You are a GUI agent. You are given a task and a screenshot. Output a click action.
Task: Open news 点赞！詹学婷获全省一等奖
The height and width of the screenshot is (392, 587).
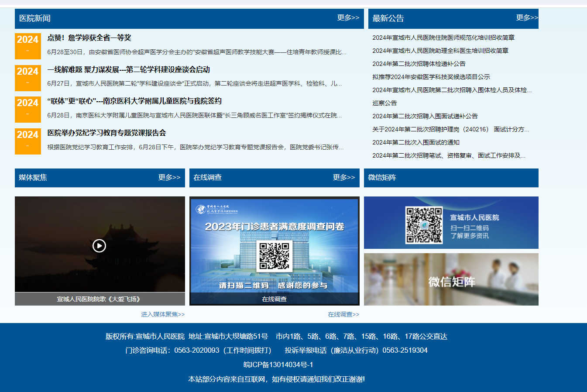89,38
